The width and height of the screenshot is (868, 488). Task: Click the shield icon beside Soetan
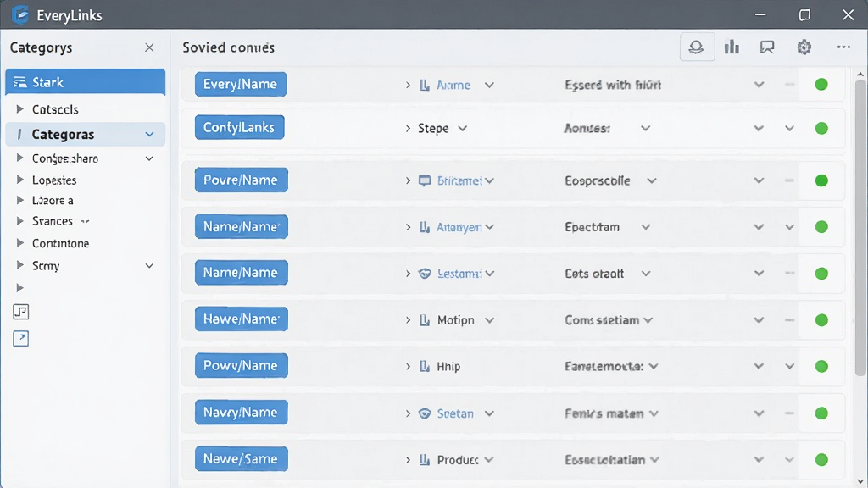click(x=425, y=413)
